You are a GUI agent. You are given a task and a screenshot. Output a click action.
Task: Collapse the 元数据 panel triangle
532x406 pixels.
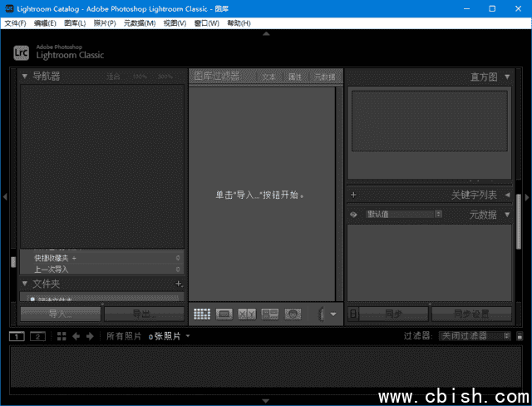(507, 214)
